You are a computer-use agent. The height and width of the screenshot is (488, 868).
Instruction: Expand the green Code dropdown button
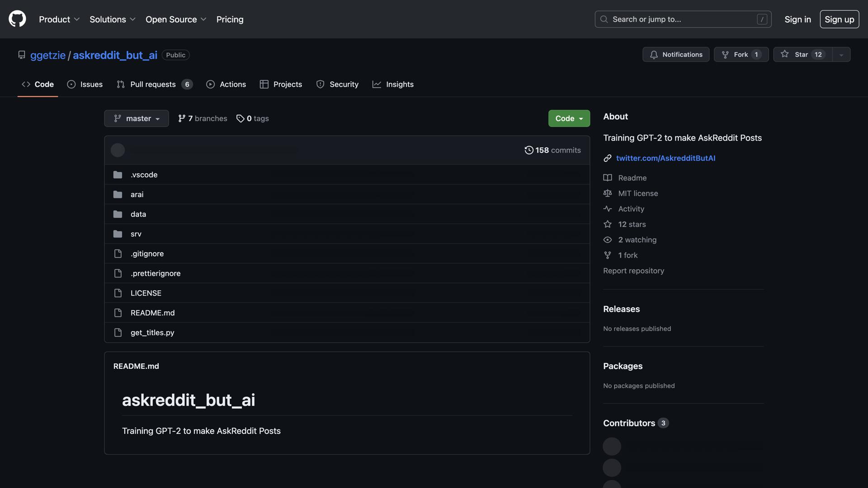click(569, 118)
